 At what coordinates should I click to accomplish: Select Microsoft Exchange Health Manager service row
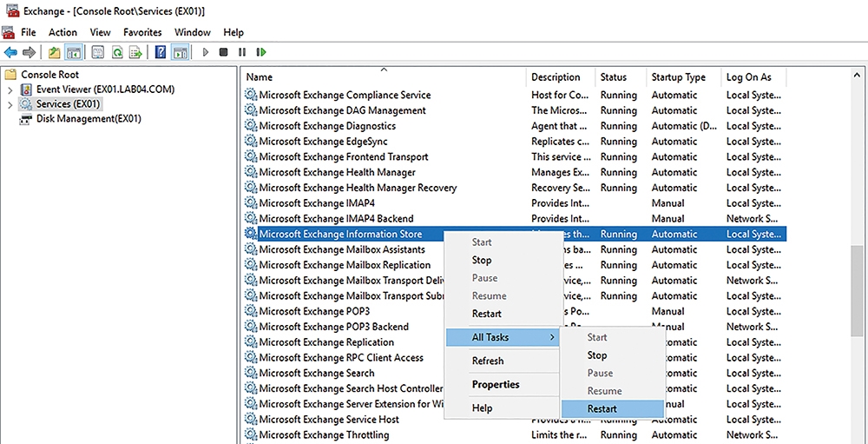(515, 172)
